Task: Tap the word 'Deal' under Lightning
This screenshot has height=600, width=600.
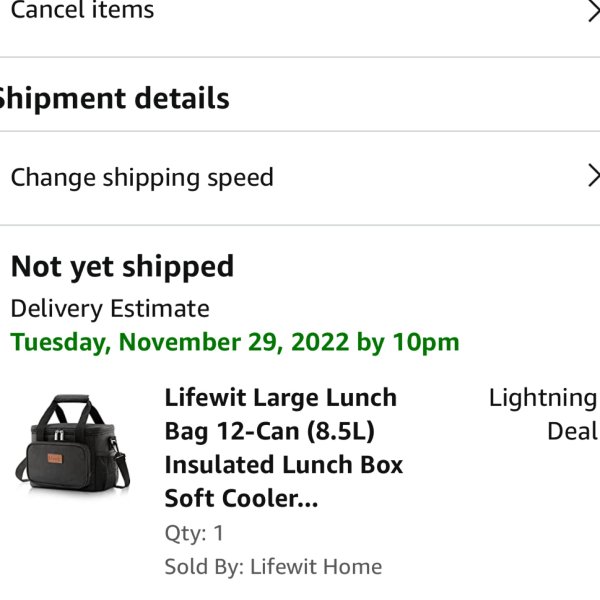Action: coord(572,431)
